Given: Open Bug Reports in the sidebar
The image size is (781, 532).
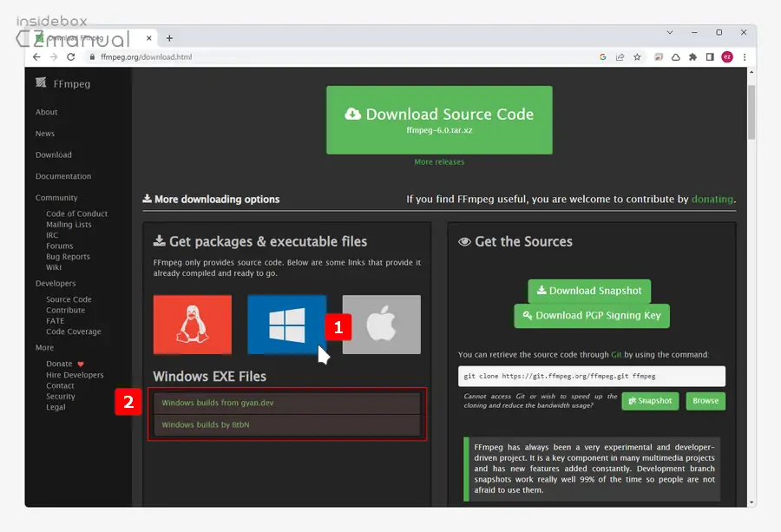Looking at the screenshot, I should [68, 257].
